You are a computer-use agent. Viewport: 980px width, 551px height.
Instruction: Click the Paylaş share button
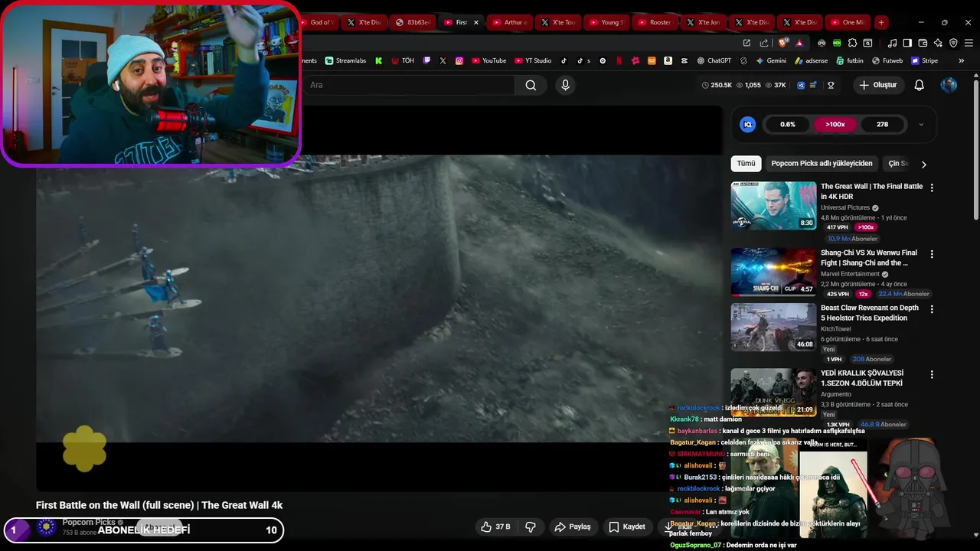573,527
